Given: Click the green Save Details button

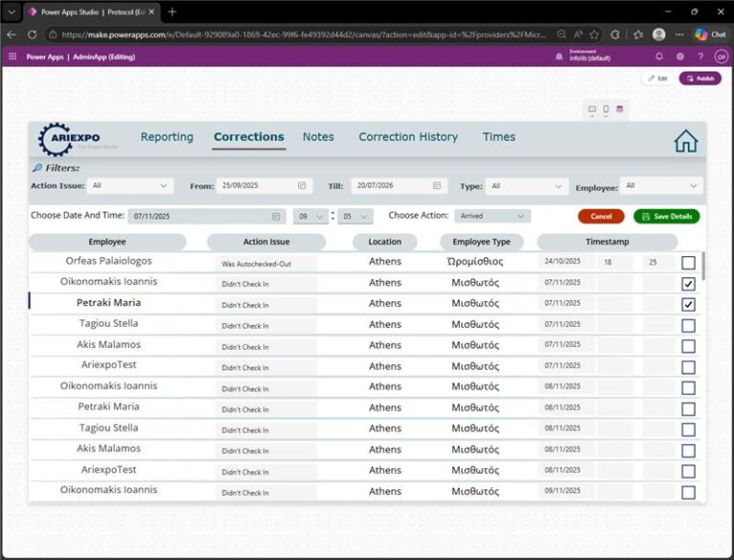Looking at the screenshot, I should coord(666,216).
